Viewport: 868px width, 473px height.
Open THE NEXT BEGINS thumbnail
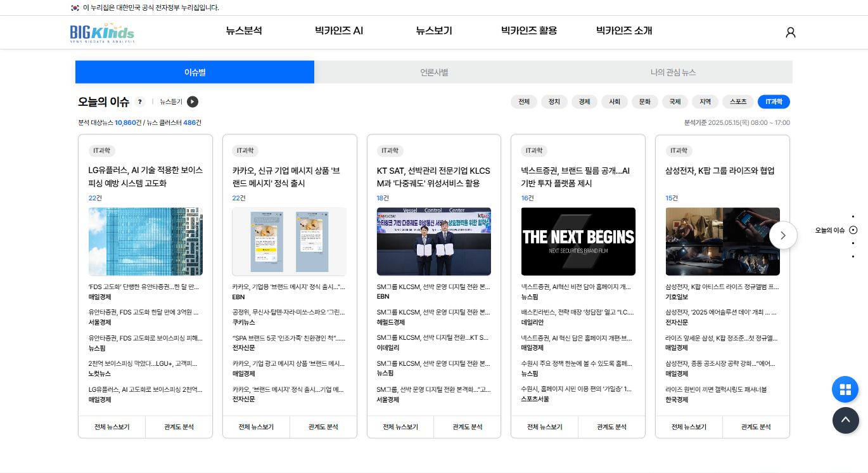coord(578,242)
